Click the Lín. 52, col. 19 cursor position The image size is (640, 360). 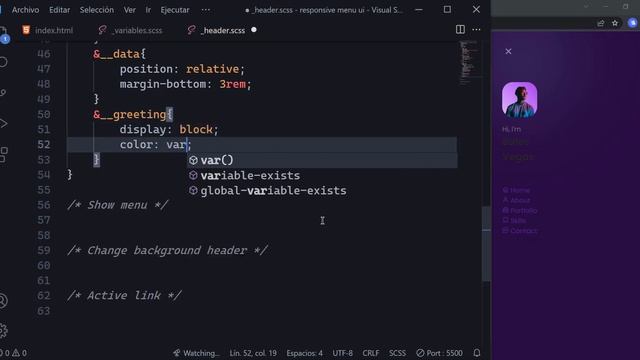tap(253, 353)
